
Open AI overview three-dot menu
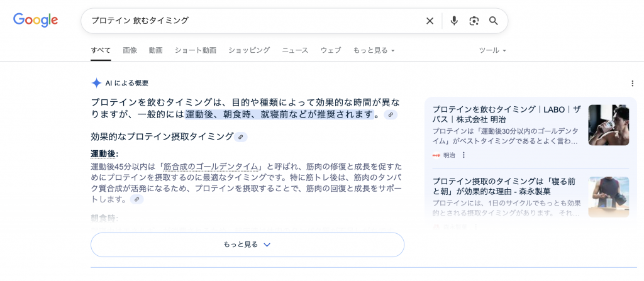(x=632, y=84)
